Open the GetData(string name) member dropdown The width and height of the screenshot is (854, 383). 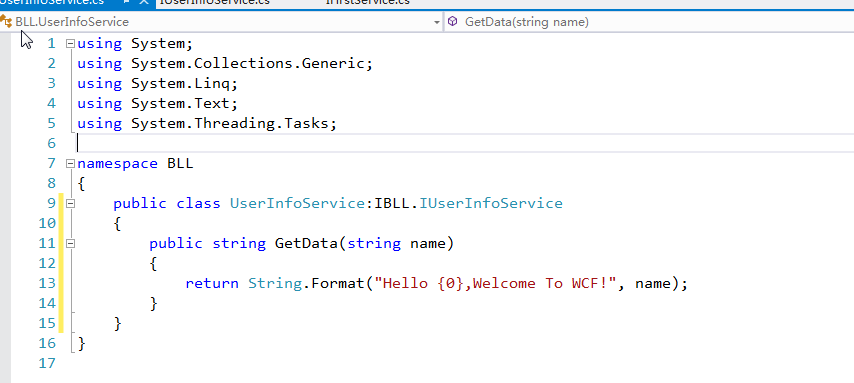point(650,22)
